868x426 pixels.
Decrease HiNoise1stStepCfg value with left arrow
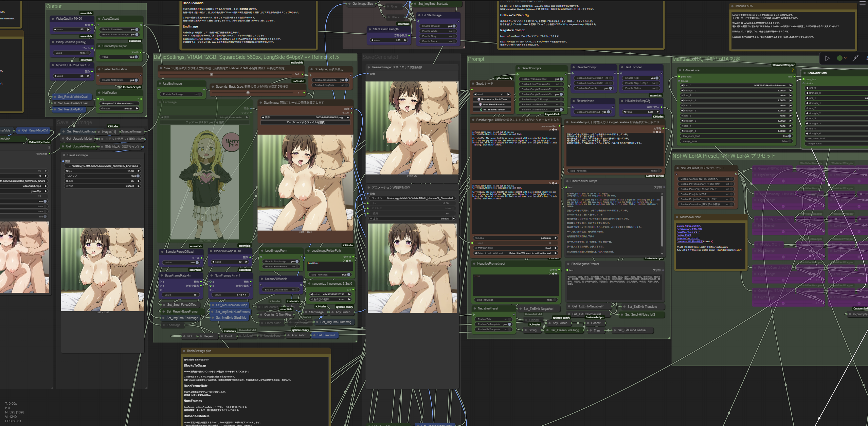624,112
